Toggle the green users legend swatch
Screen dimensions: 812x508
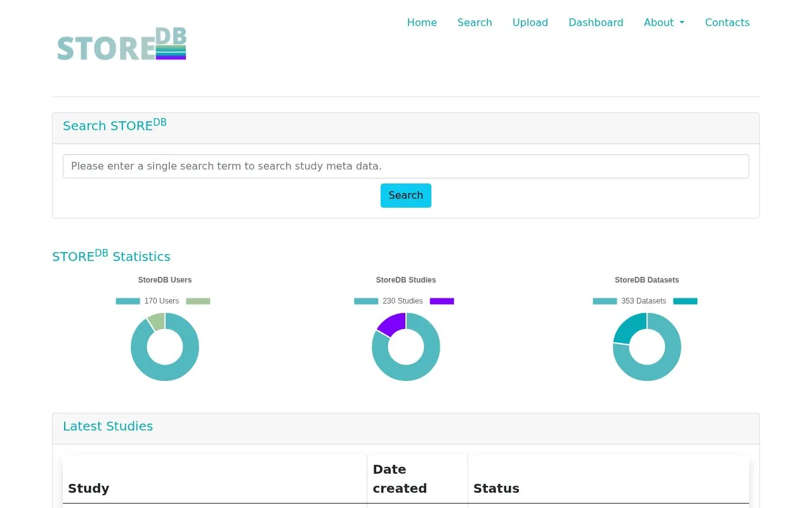(198, 301)
